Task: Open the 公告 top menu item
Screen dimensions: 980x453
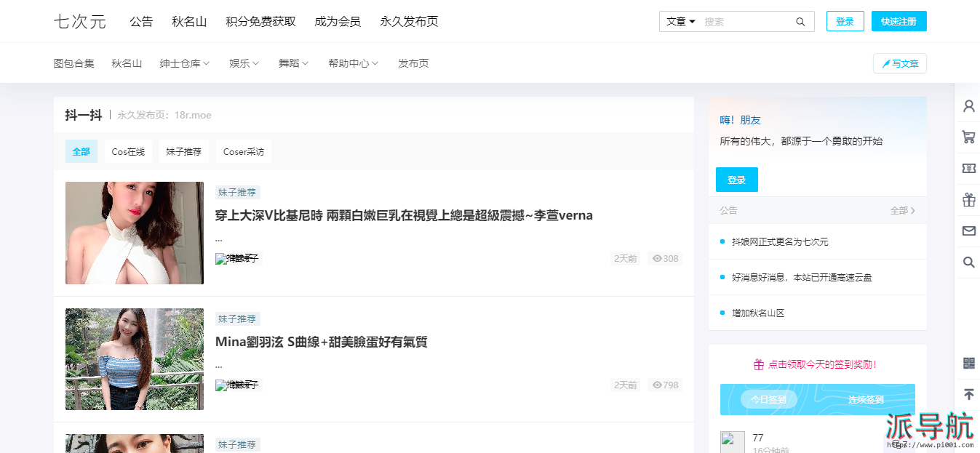Action: (141, 22)
